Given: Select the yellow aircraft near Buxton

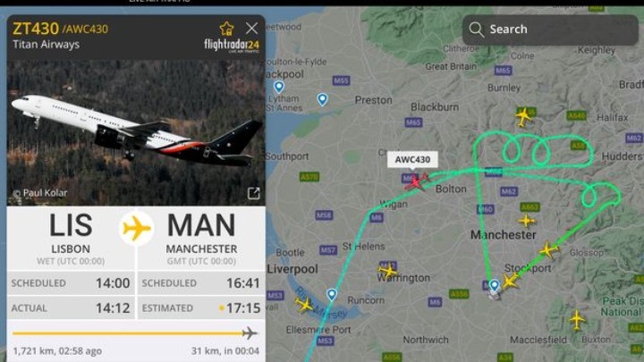Looking at the screenshot, I should [x=577, y=320].
